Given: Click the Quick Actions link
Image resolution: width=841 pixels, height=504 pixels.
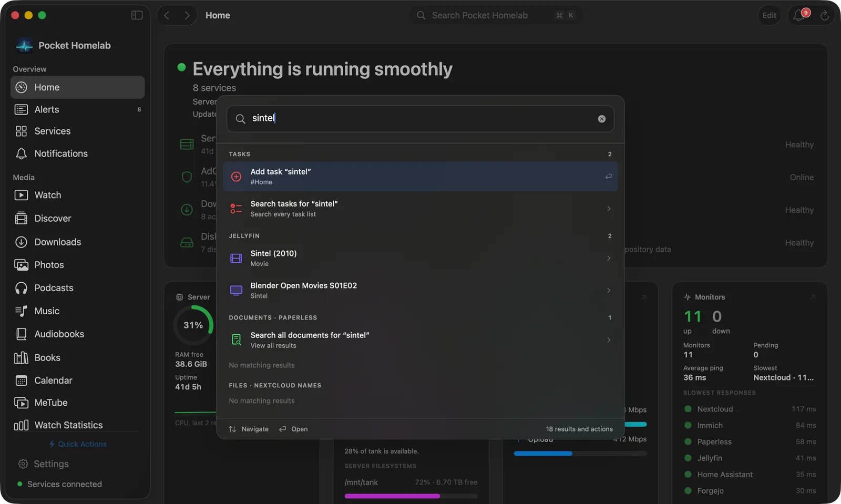Looking at the screenshot, I should tap(77, 444).
